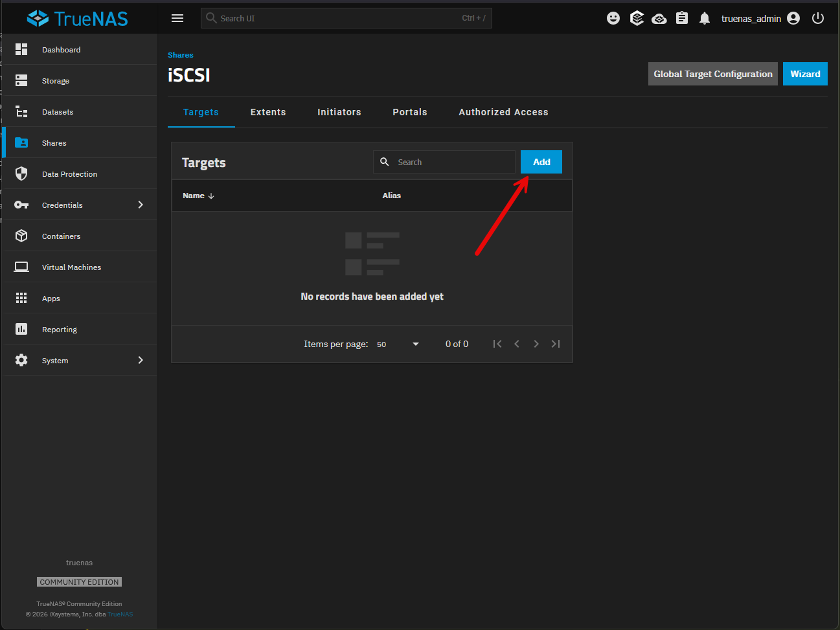Screen dimensions: 840x630
Task: Launch the iSCSI Wizard button
Action: point(805,74)
